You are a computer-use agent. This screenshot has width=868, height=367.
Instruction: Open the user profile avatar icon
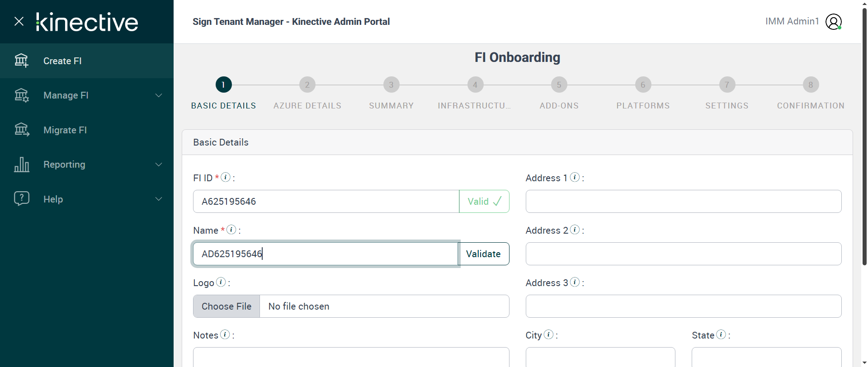coord(833,22)
